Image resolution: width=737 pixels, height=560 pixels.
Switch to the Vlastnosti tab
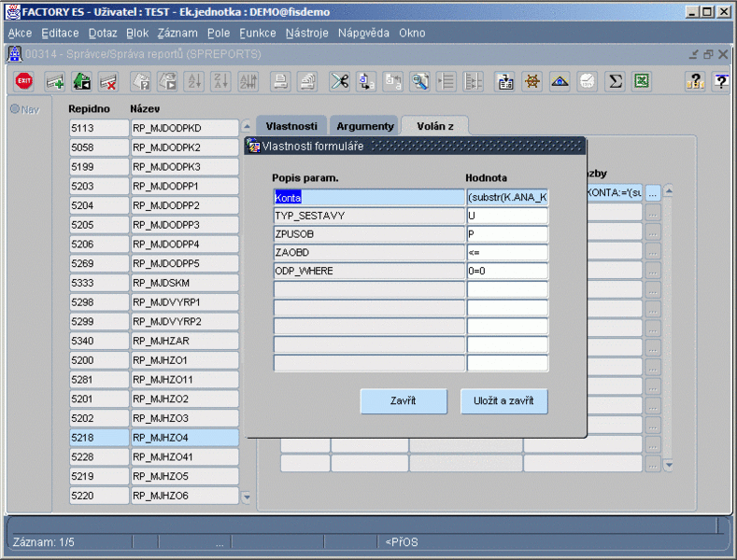291,126
